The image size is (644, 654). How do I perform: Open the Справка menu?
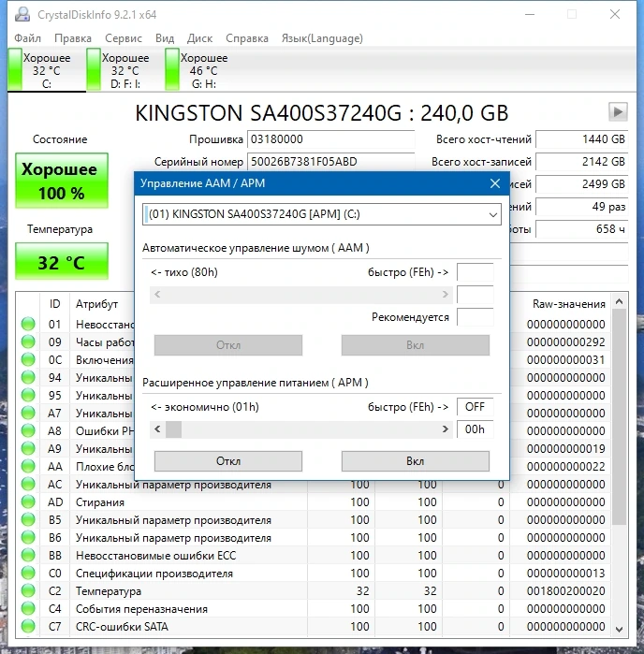click(247, 38)
